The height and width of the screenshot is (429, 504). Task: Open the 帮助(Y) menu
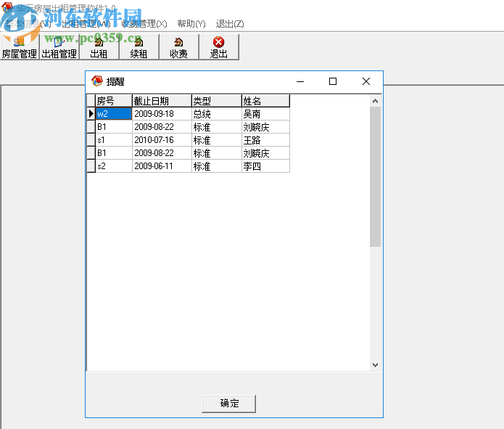tap(191, 24)
